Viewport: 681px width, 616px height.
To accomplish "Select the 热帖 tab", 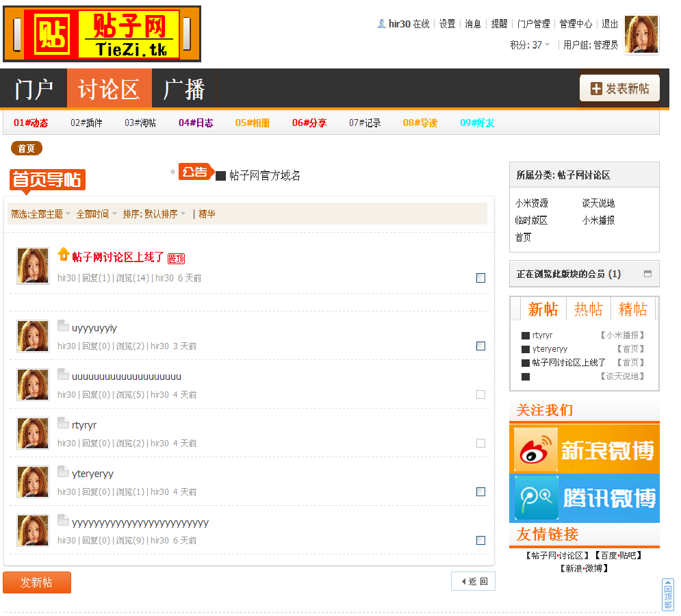I will (589, 309).
